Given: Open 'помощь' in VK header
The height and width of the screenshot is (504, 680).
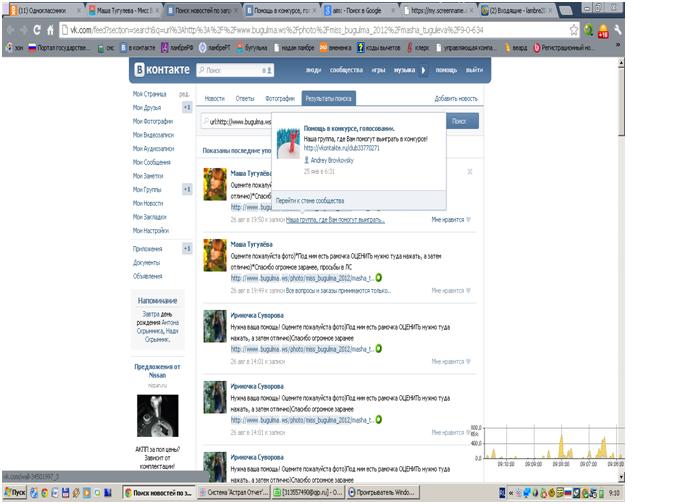Looking at the screenshot, I should 446,70.
